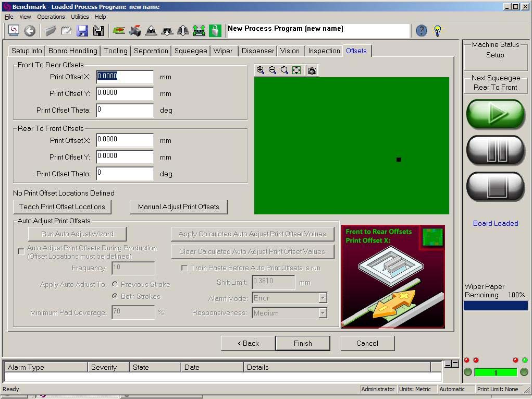532x399 pixels.
Task: Open help with the question mark icon
Action: [421, 31]
